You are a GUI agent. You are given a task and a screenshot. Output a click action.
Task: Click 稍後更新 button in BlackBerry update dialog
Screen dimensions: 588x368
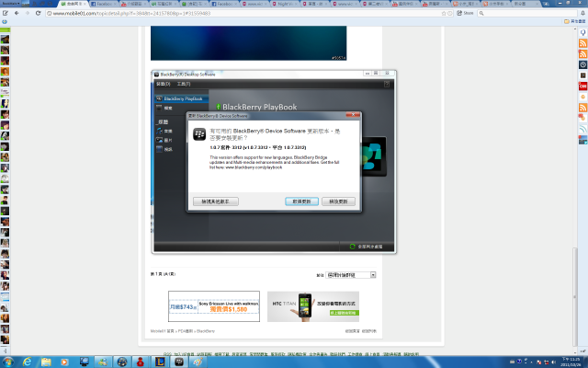point(338,201)
